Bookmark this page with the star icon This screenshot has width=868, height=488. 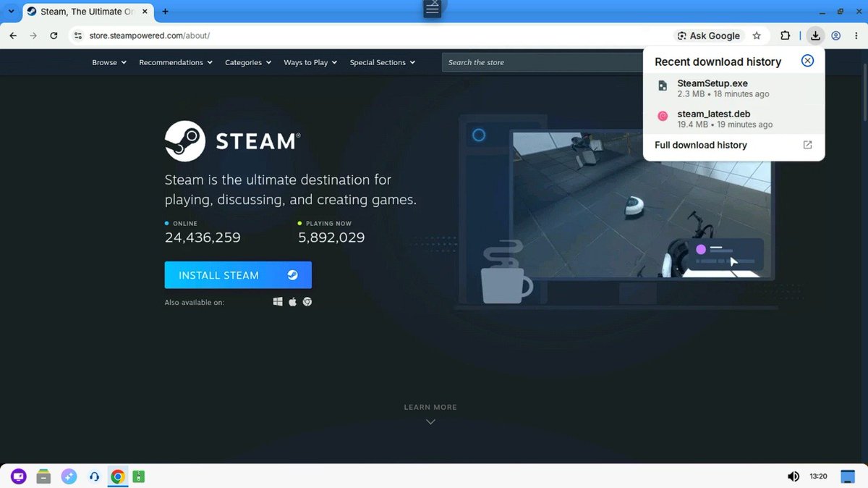[x=757, y=35]
